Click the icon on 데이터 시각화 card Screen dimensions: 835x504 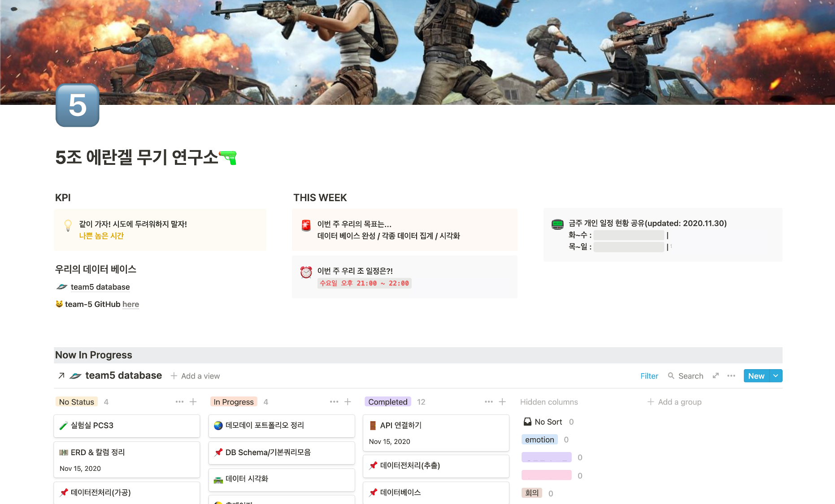click(218, 479)
